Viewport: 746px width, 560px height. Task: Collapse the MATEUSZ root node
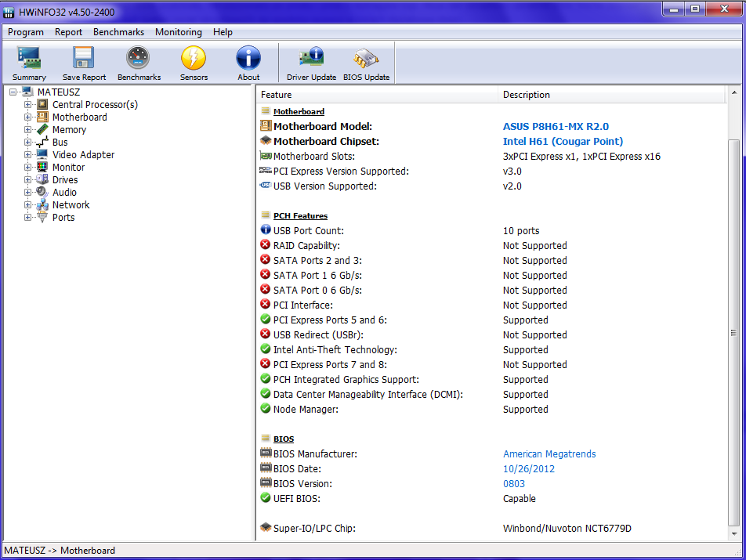click(13, 92)
